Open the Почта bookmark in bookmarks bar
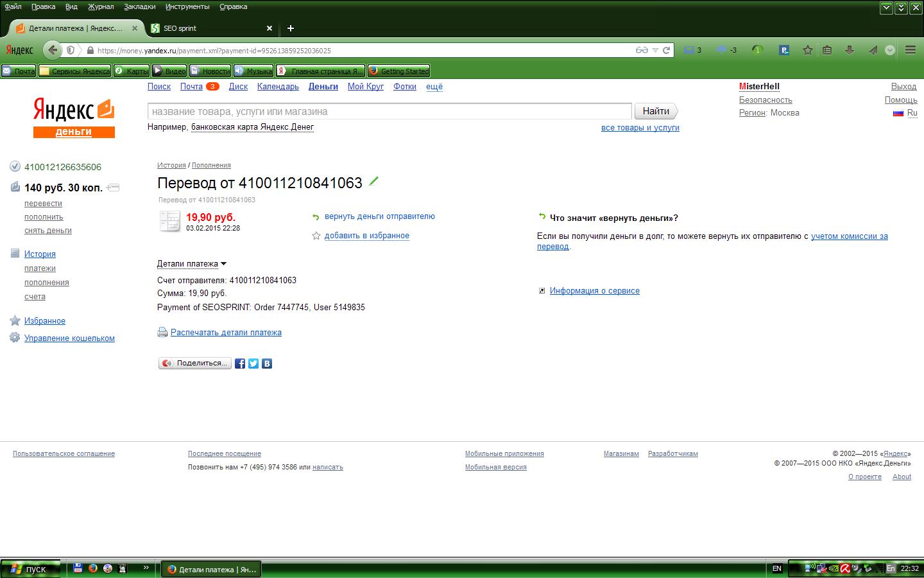Image resolution: width=924 pixels, height=578 pixels. pos(19,71)
